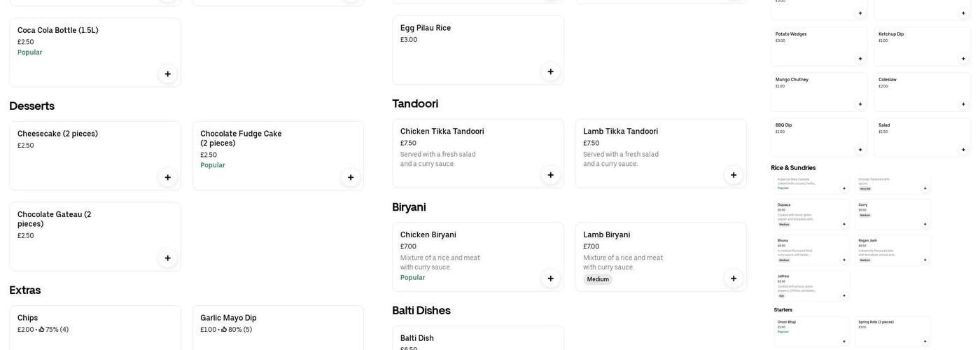Open the Chips item card

[95, 328]
